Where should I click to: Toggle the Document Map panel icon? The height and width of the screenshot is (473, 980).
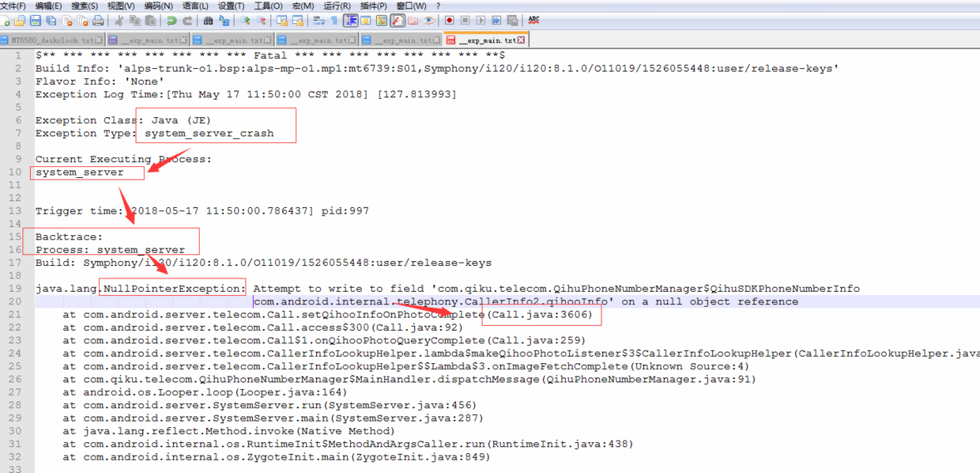(x=382, y=20)
